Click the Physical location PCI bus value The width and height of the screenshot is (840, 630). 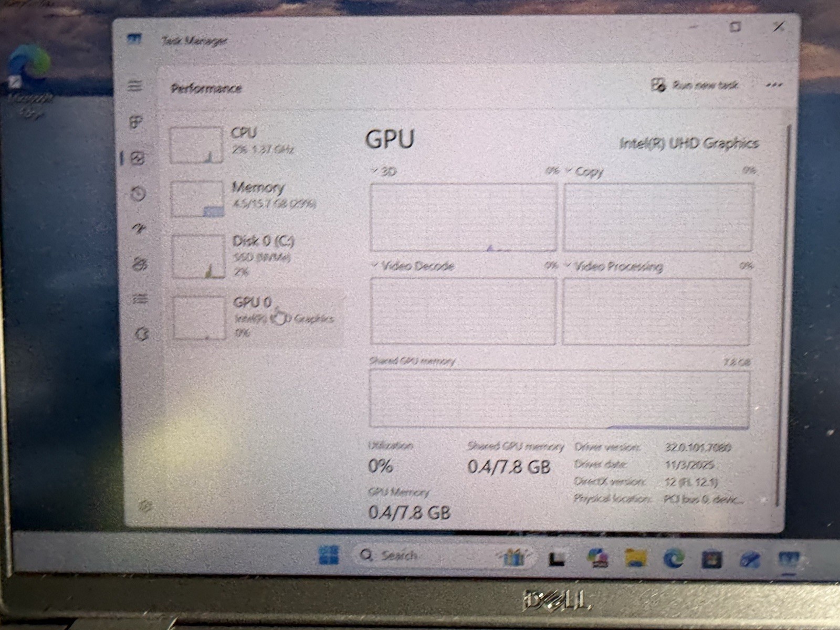703,499
